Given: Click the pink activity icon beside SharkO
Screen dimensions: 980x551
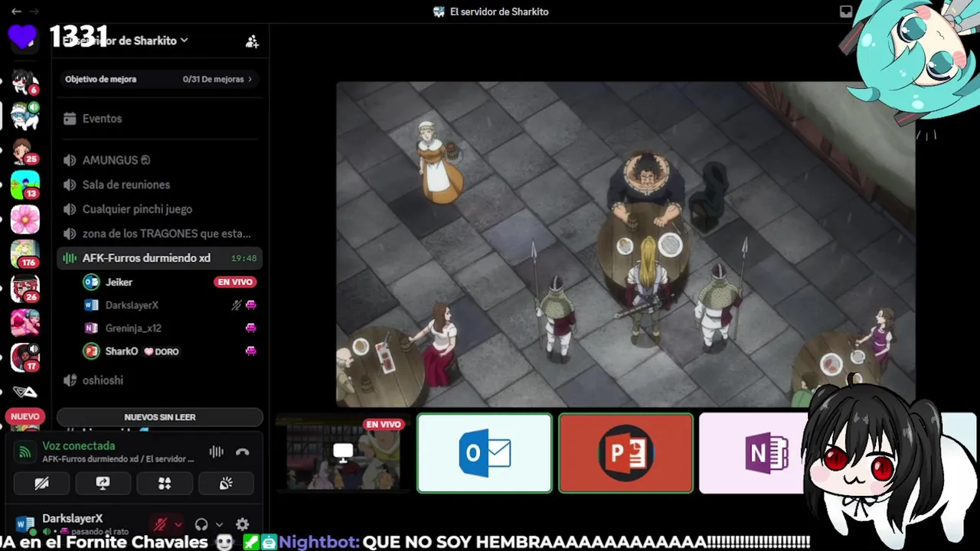Looking at the screenshot, I should click(x=250, y=351).
